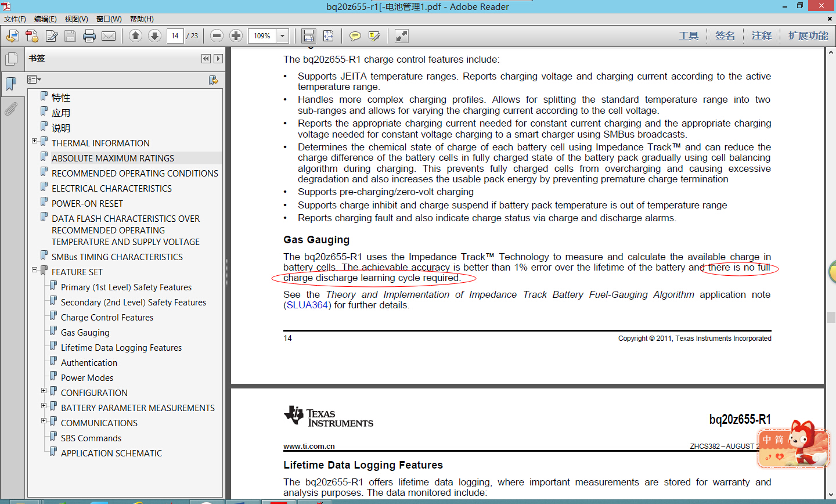Open SMBus TIMING CHARACTERISTICS bookmark

tap(117, 257)
